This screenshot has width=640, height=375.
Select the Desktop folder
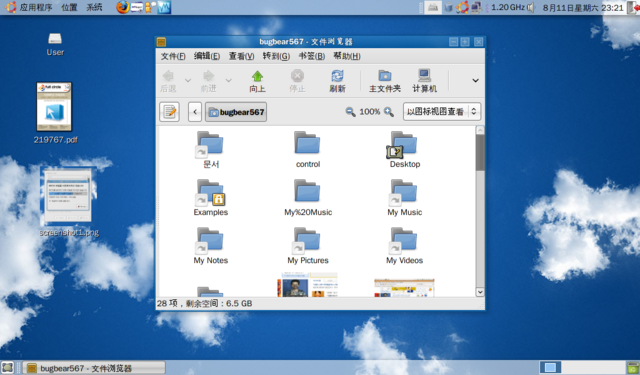[404, 149]
